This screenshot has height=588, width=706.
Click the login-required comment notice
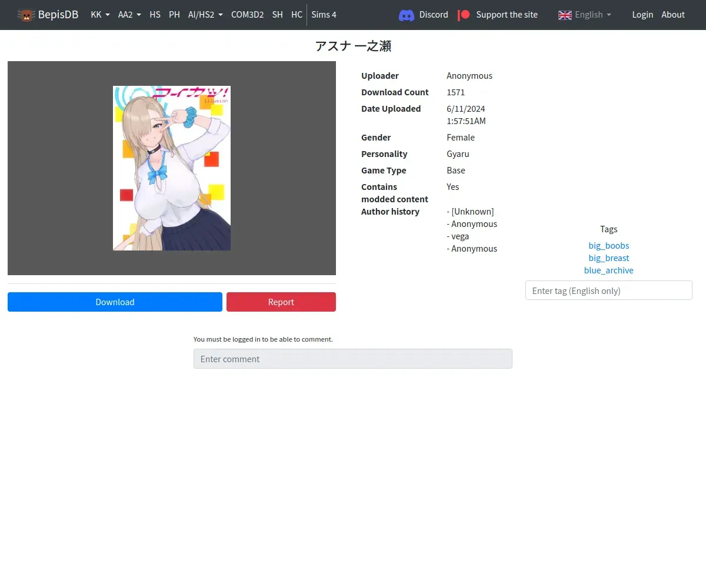coord(263,339)
